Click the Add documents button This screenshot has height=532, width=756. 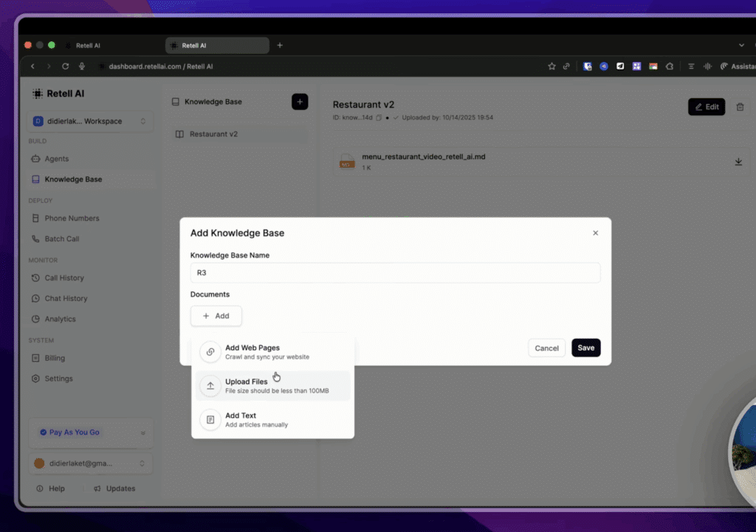pyautogui.click(x=216, y=316)
